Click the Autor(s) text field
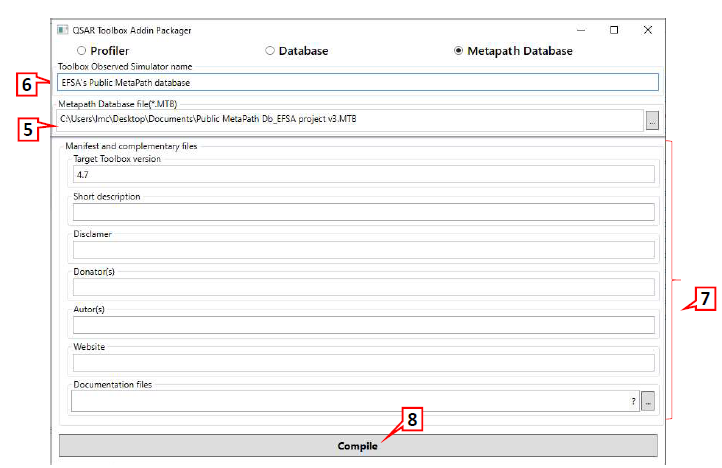The width and height of the screenshot is (722, 468). point(364,325)
